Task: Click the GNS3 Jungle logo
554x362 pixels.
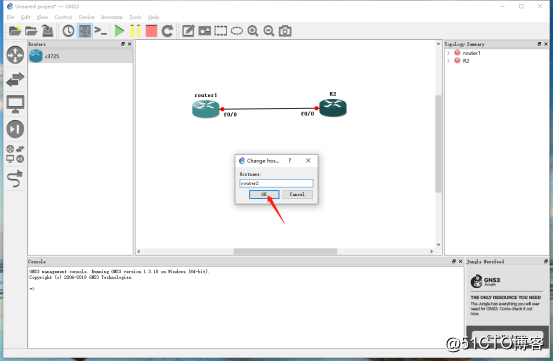Action: tap(485, 281)
